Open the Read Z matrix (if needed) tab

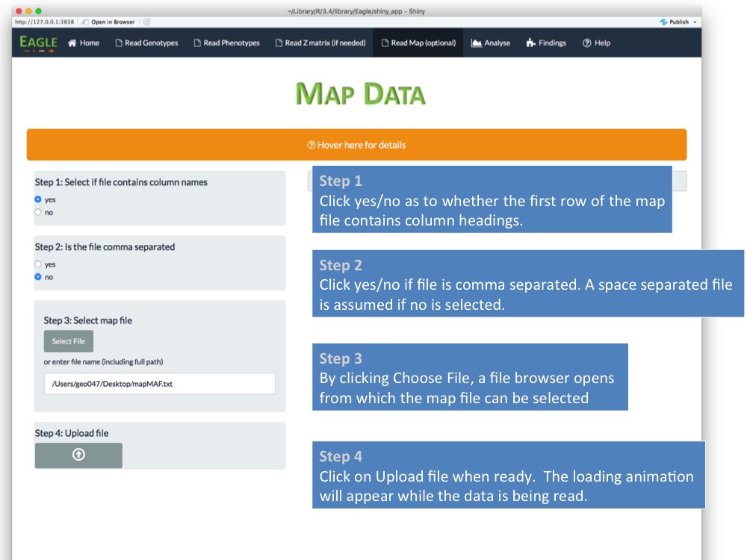320,43
